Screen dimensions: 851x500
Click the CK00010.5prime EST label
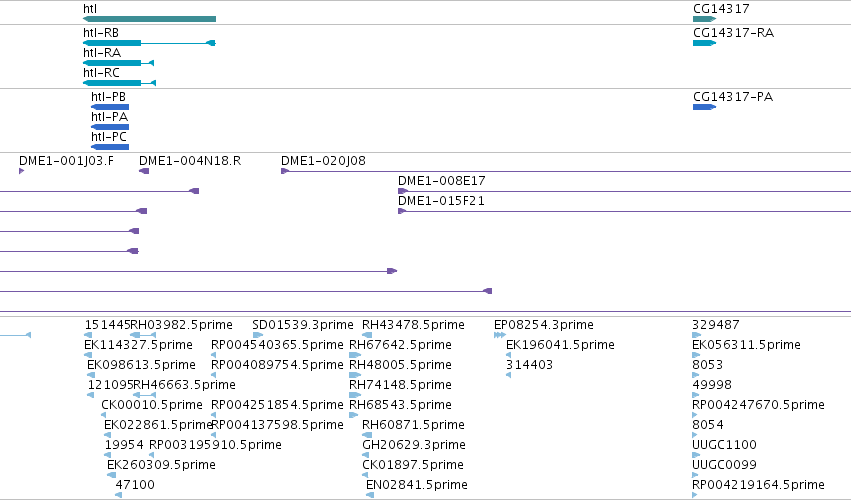point(152,405)
